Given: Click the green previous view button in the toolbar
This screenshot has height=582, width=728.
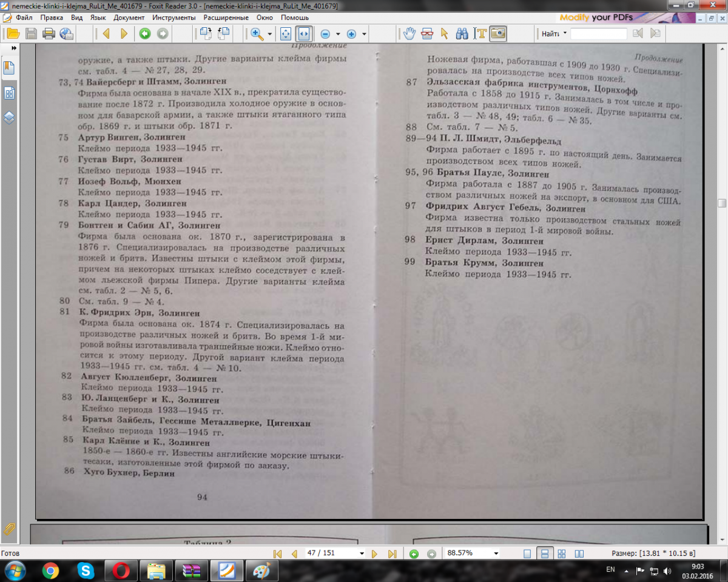Looking at the screenshot, I should [144, 34].
